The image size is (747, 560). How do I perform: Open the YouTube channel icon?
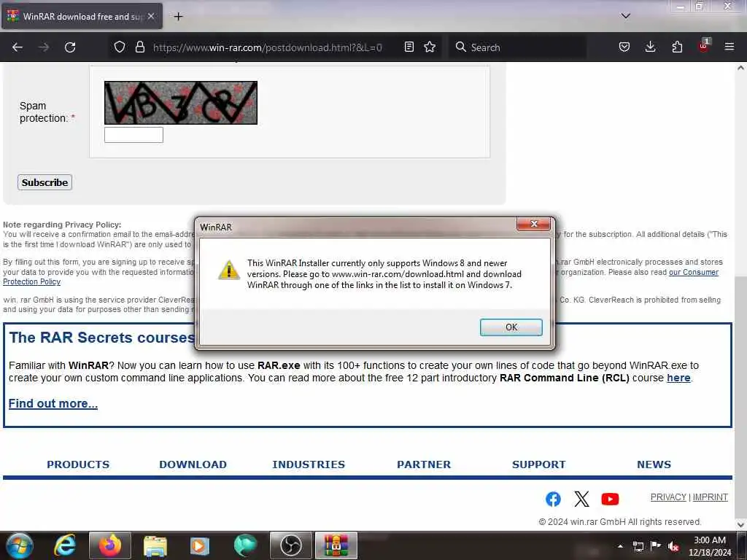(610, 499)
